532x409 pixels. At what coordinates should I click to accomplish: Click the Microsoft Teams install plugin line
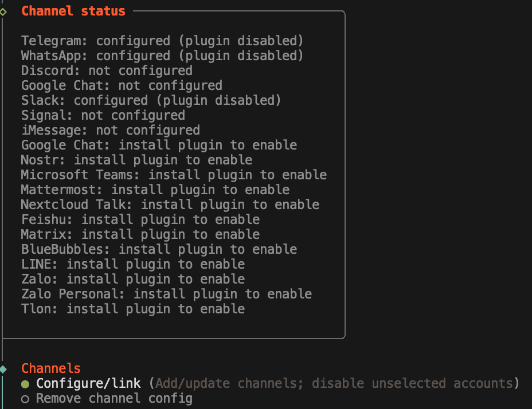(x=174, y=175)
